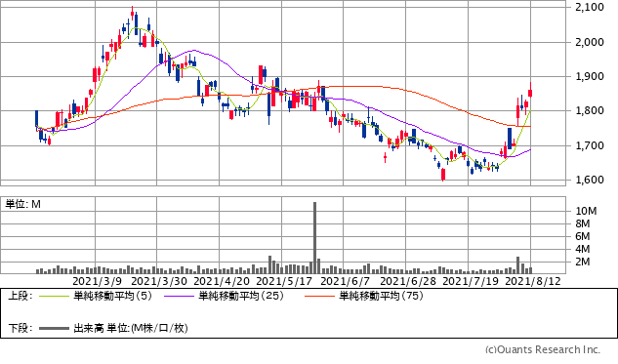This screenshot has height=364, width=618.
Task: Click the 10M volume axis label
Action: (586, 211)
